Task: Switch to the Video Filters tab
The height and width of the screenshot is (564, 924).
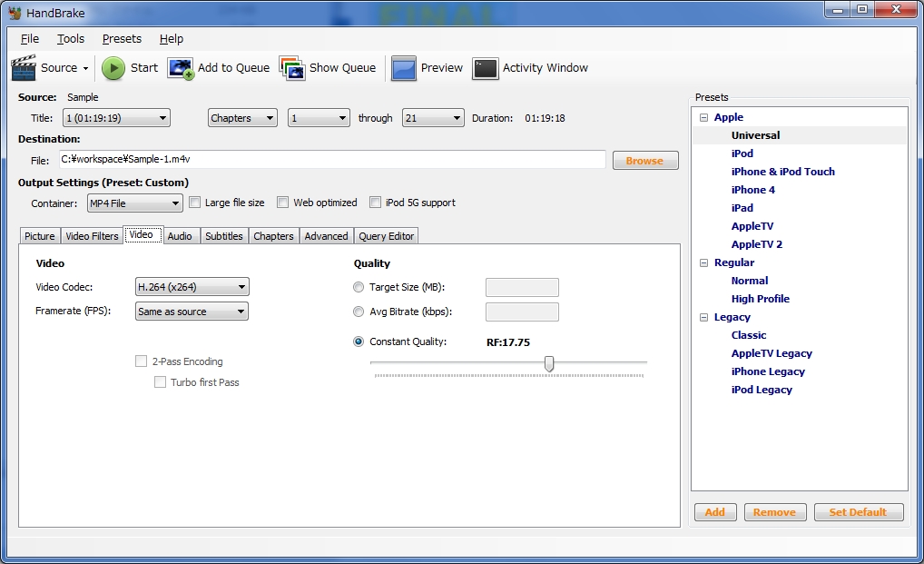Action: tap(92, 236)
